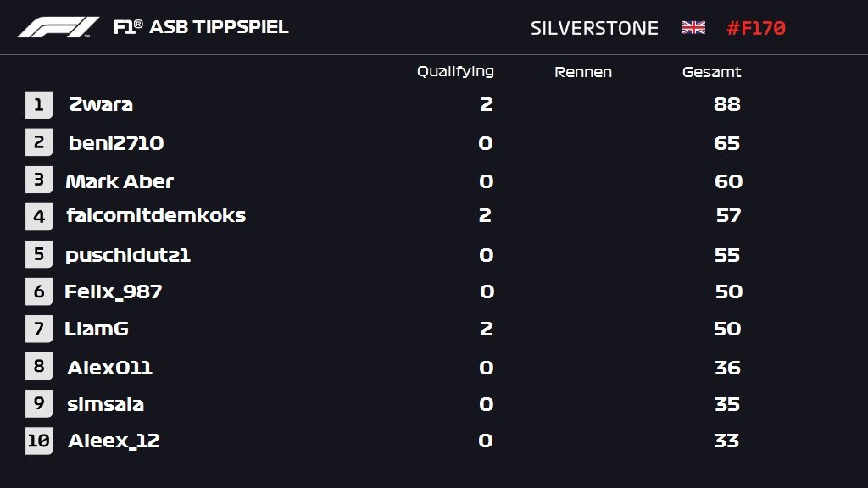
Task: Click the British flag icon
Action: 693,28
